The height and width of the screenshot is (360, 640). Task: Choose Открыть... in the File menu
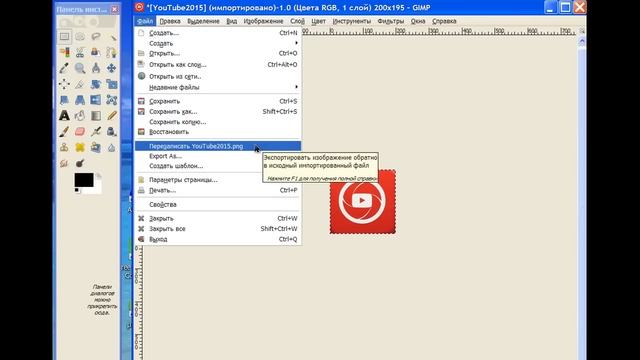click(x=218, y=53)
